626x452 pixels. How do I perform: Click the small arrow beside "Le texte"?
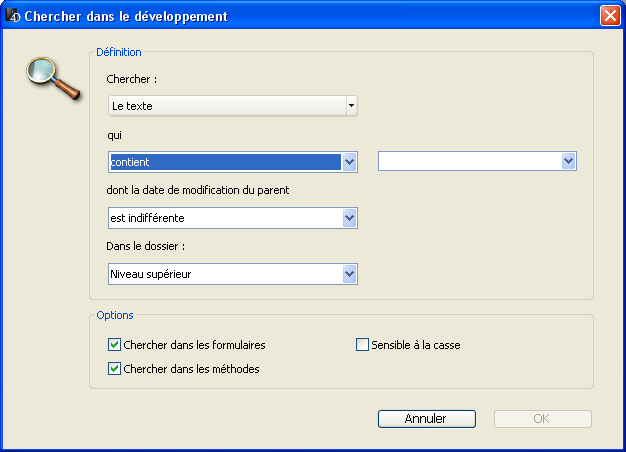click(351, 105)
